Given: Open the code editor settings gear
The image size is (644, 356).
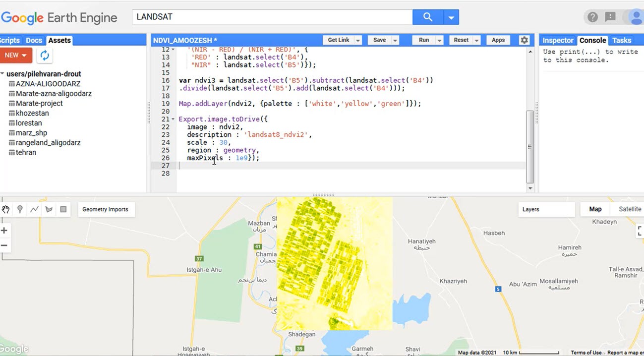Looking at the screenshot, I should (x=524, y=40).
